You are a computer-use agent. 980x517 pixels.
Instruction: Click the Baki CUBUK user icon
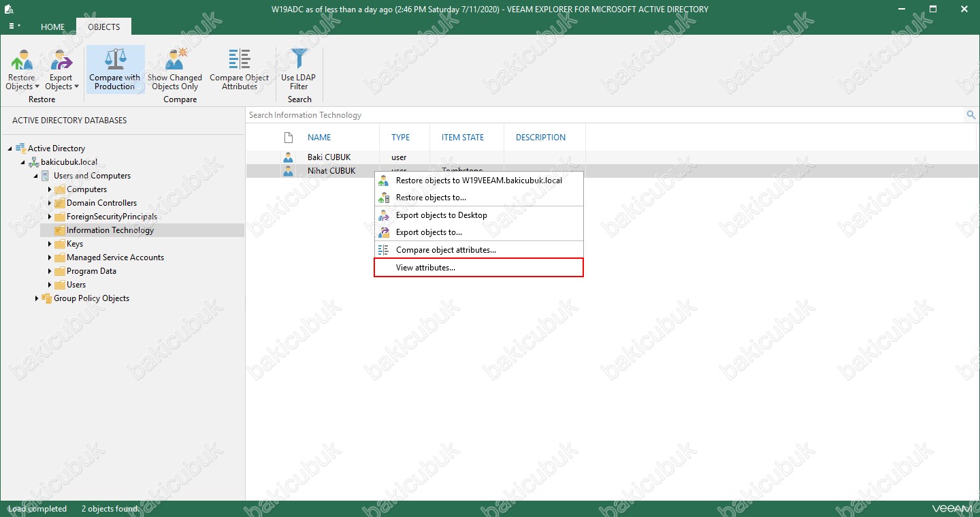(288, 157)
